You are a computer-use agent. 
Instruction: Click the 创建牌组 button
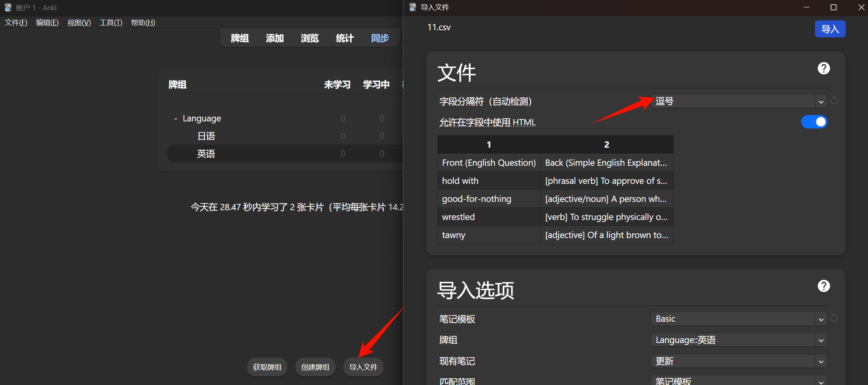pos(315,367)
